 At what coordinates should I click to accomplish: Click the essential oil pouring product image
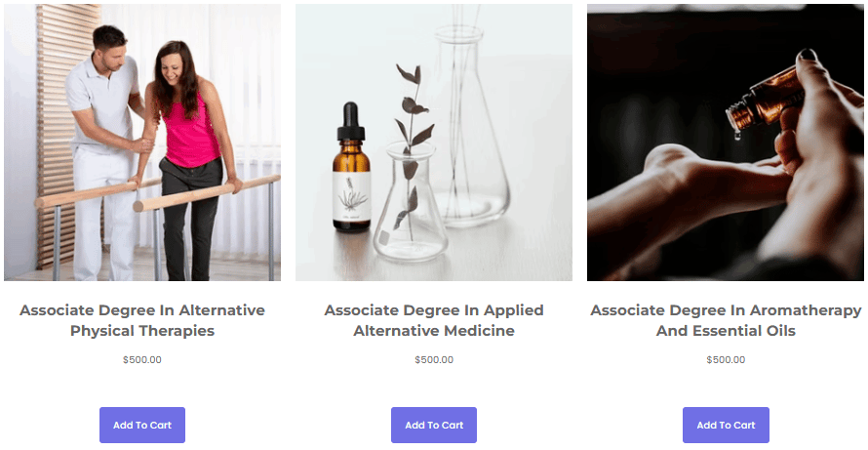pos(726,143)
